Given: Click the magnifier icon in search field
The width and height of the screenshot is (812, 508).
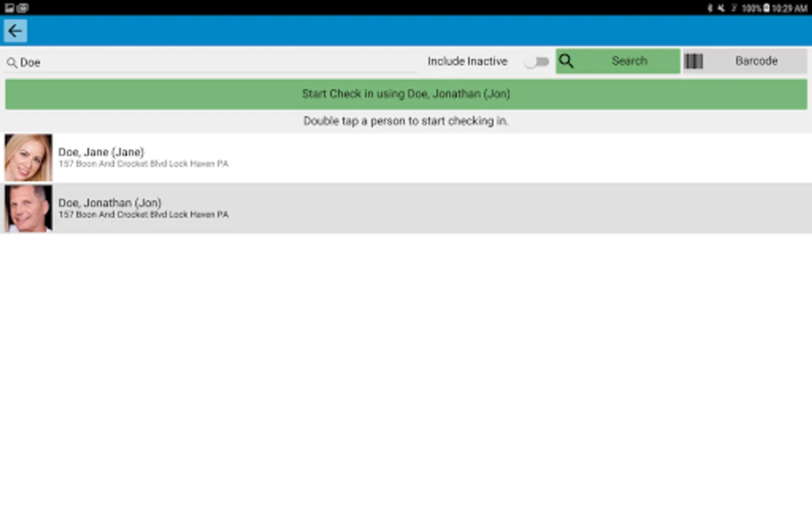Looking at the screenshot, I should pyautogui.click(x=11, y=63).
